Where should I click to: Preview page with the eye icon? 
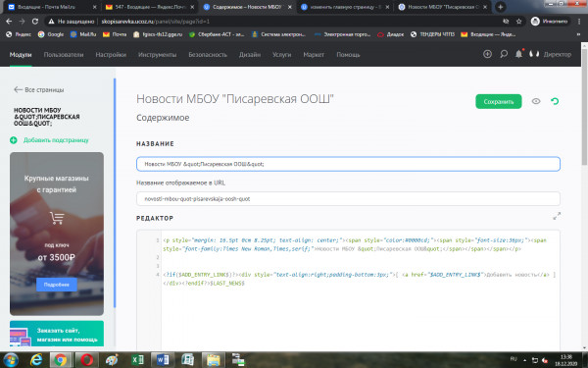(536, 101)
